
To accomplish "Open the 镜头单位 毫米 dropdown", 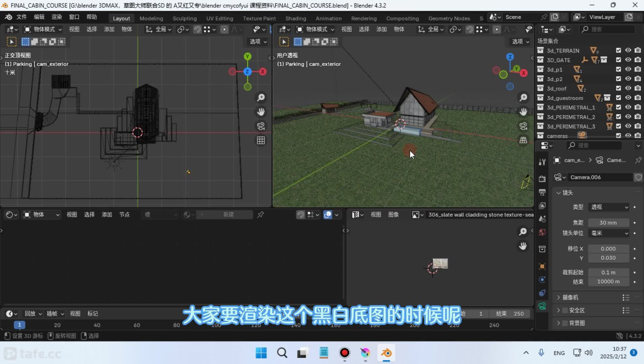I will (x=609, y=233).
